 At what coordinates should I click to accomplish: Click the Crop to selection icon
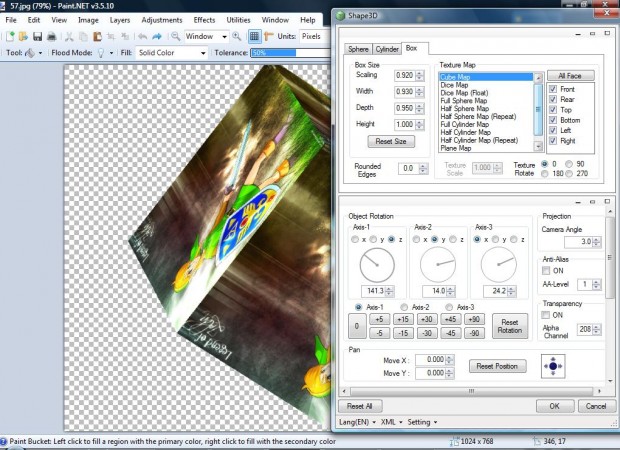click(x=111, y=36)
